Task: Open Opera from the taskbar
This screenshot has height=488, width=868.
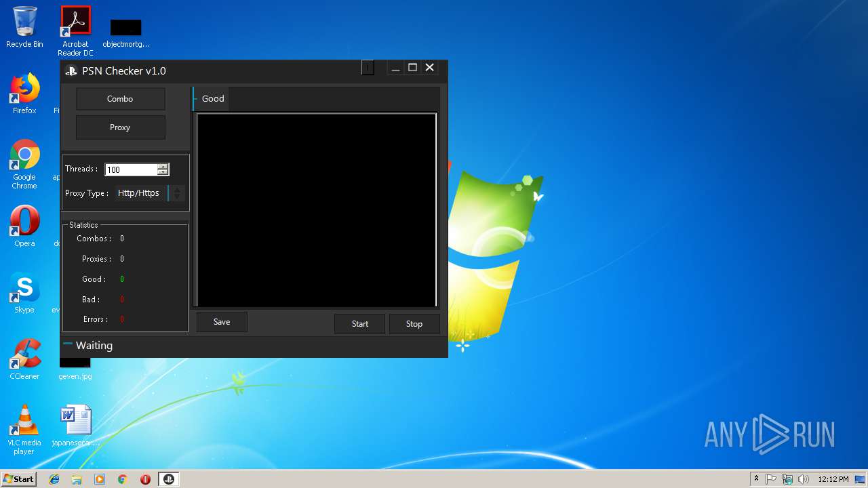Action: (145, 479)
